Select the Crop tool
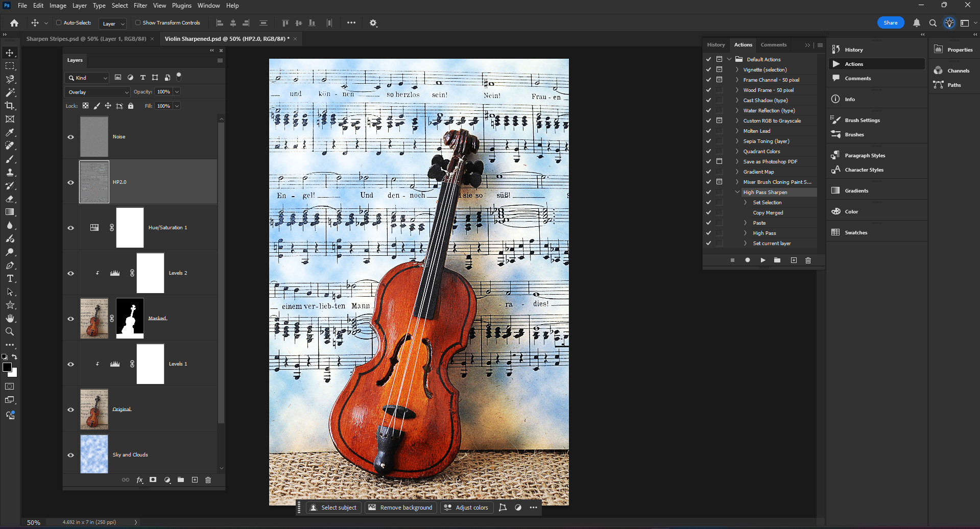Image resolution: width=980 pixels, height=529 pixels. click(x=10, y=106)
